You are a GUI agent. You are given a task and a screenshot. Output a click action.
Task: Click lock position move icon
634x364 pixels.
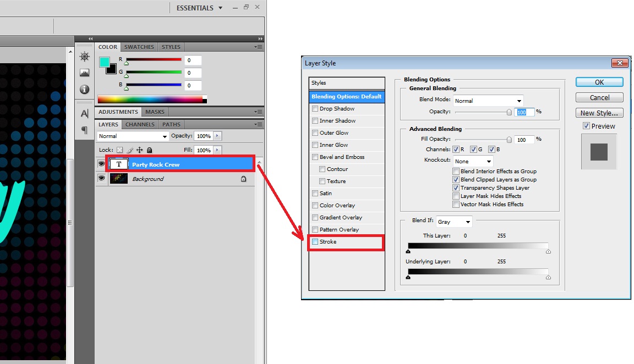[139, 150]
